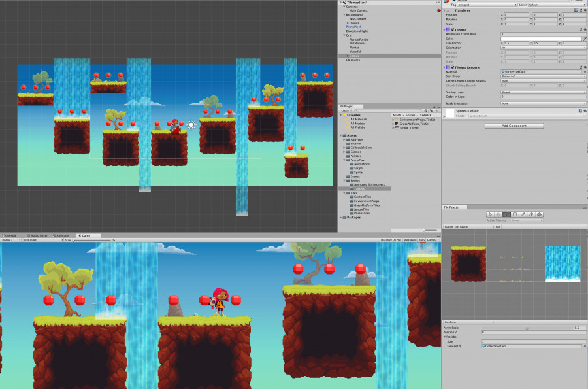Click the sun light gizmo in scene

(191, 124)
